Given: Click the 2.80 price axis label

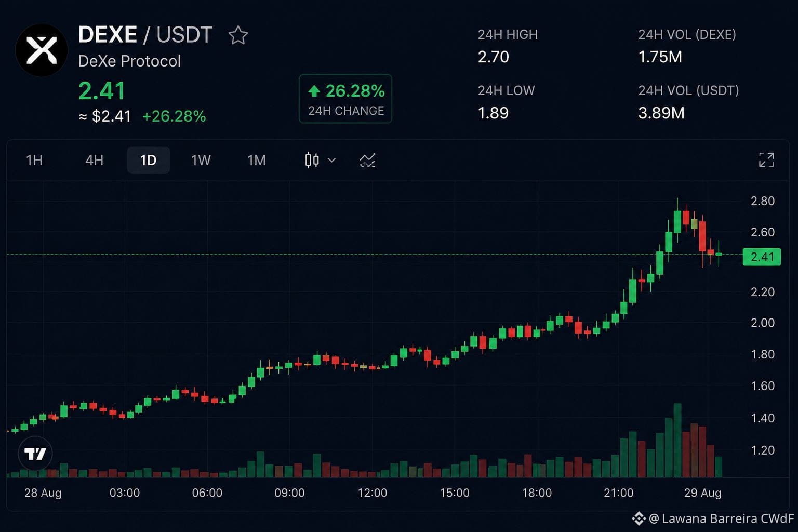Looking at the screenshot, I should point(763,201).
